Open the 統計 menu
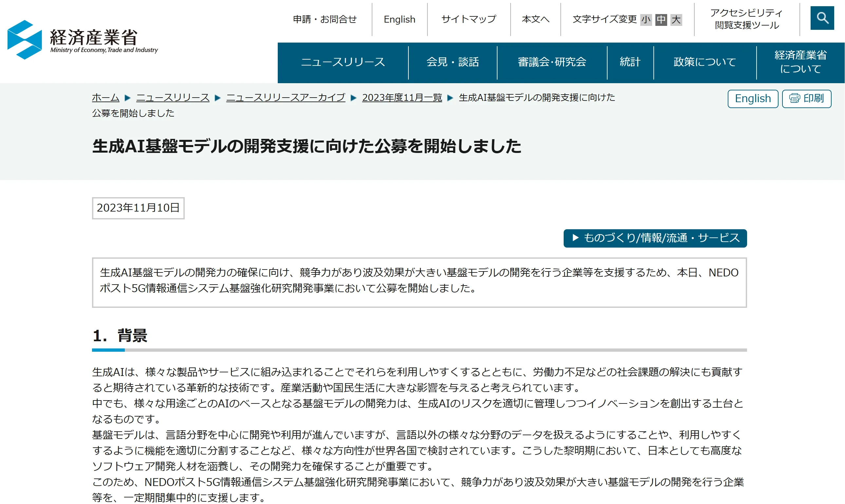Viewport: 845px width, 504px height. 630,63
